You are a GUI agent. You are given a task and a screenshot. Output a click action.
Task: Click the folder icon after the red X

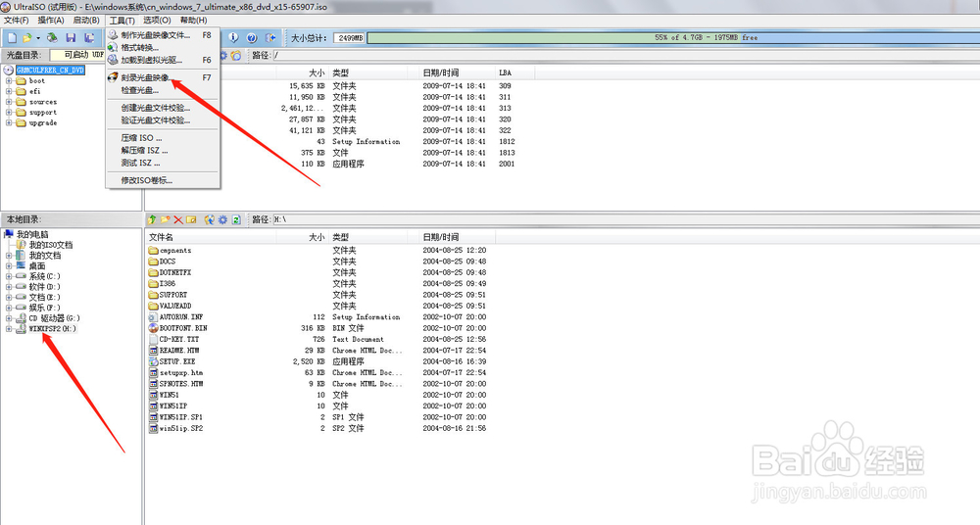click(191, 220)
